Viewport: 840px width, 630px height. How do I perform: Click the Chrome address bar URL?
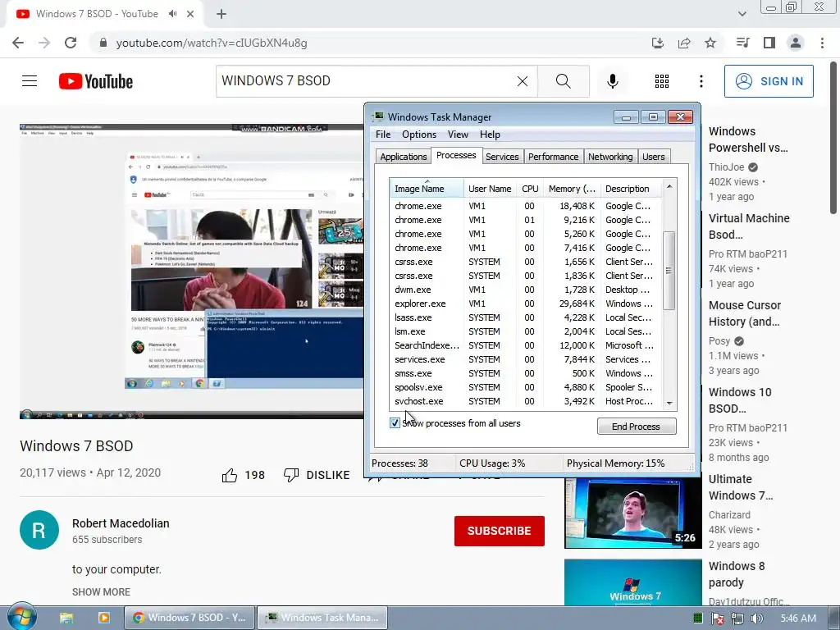[x=211, y=43]
